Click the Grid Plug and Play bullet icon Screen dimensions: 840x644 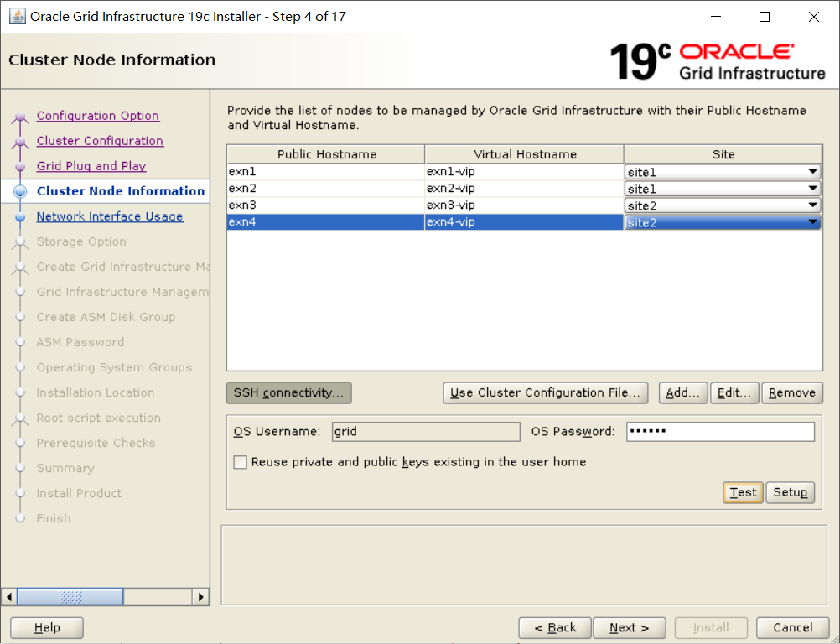coord(20,167)
